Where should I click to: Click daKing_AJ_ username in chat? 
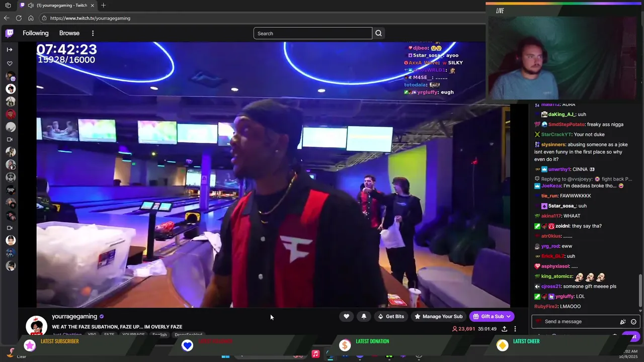tap(561, 114)
